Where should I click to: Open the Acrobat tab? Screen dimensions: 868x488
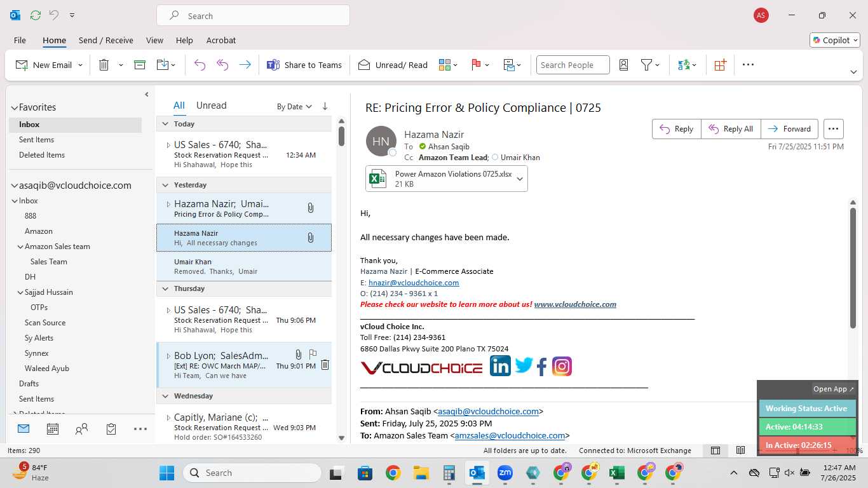pos(221,40)
